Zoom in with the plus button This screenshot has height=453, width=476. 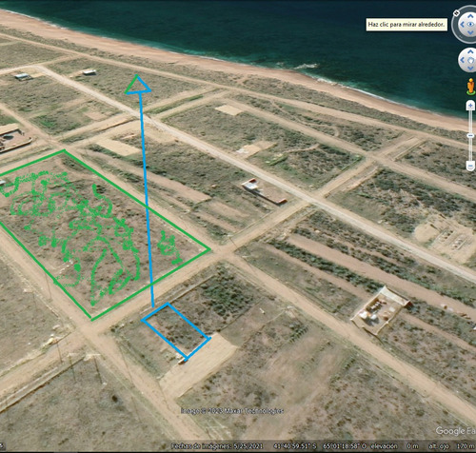pos(470,106)
